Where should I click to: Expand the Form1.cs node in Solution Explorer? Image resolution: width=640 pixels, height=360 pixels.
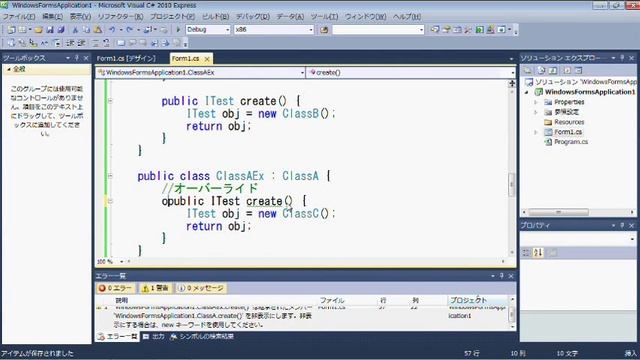(536, 132)
